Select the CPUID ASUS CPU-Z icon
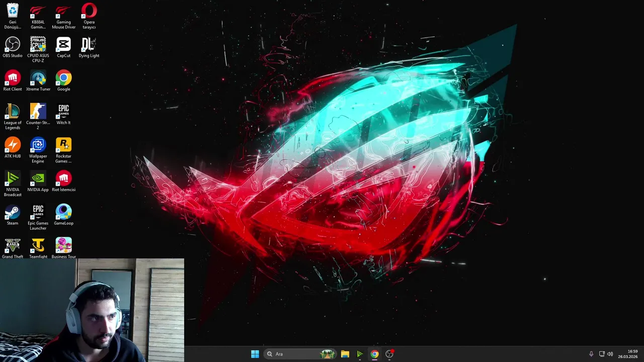 38,50
